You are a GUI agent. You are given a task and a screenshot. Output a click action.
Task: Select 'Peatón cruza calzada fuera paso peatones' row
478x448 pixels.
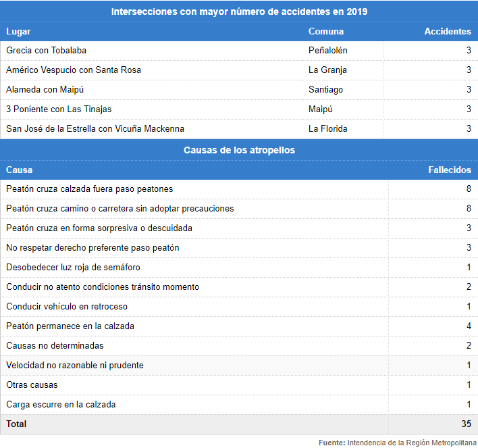pyautogui.click(x=90, y=189)
